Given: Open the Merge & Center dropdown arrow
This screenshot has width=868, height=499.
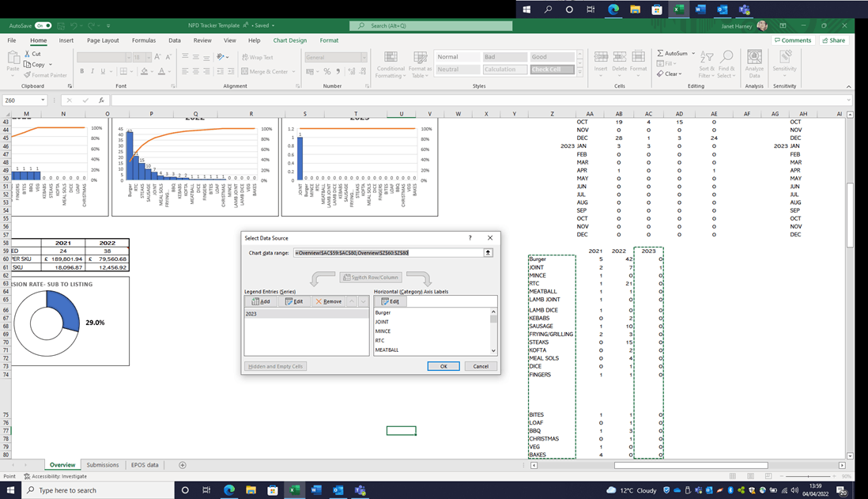Looking at the screenshot, I should (x=293, y=71).
